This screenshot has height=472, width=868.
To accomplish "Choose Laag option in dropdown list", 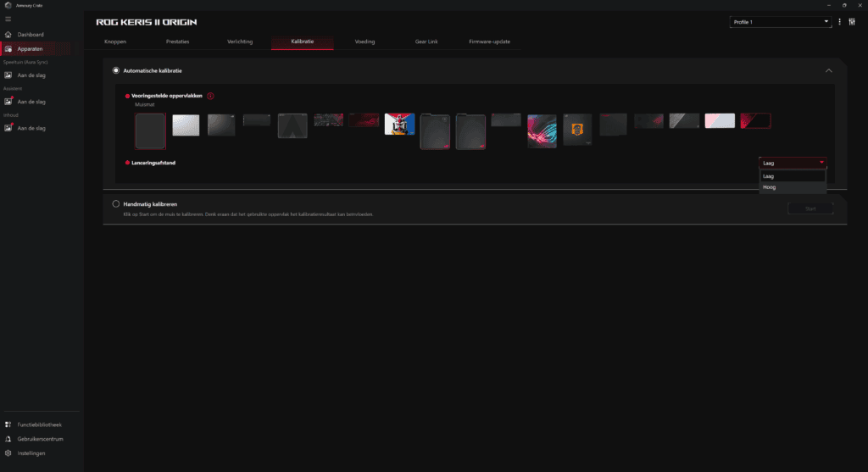I will [x=793, y=176].
